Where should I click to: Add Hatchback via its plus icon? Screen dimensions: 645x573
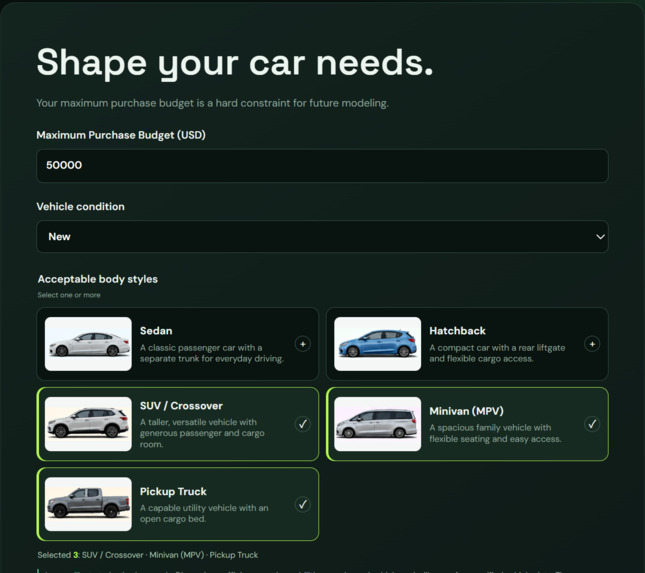tap(592, 344)
